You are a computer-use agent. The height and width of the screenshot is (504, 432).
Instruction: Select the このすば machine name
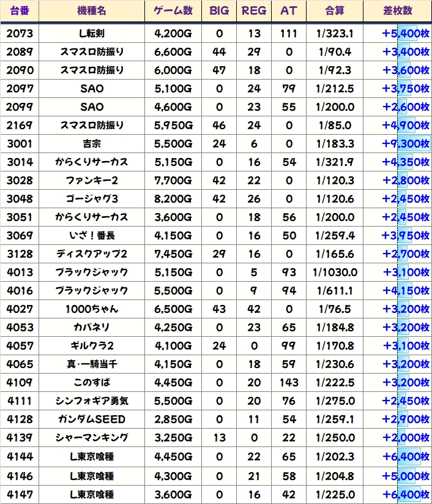(x=92, y=382)
